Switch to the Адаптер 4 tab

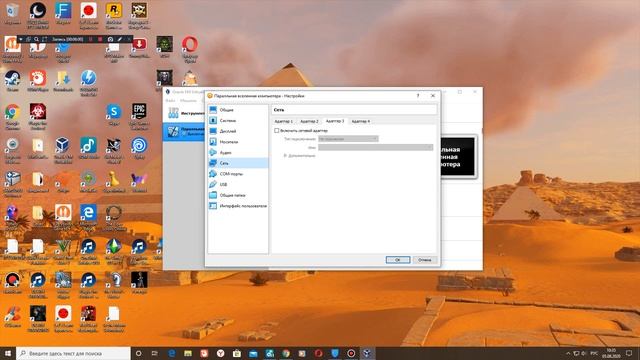(360, 121)
